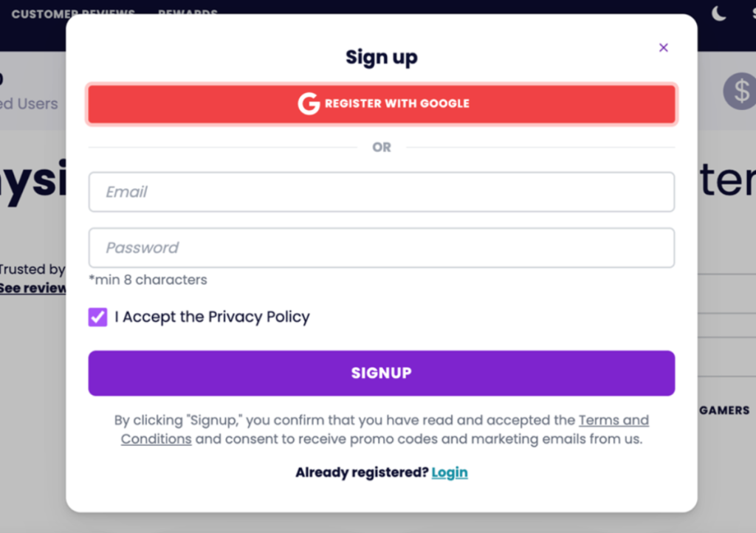Select the GAMERS label behind dialog

724,410
